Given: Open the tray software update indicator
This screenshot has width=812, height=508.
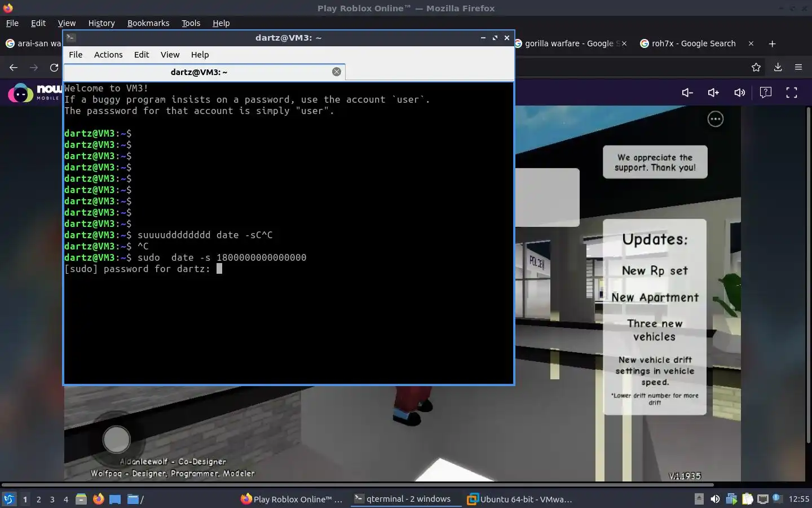Looking at the screenshot, I should click(731, 499).
